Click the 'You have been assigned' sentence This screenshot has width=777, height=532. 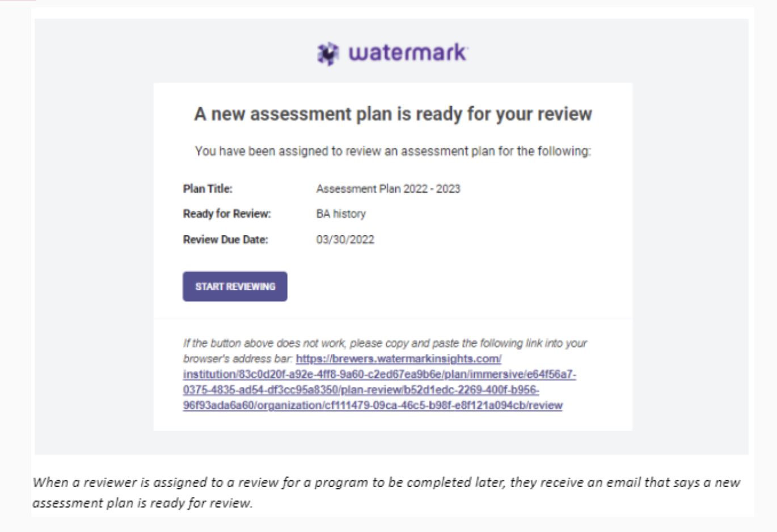click(x=393, y=151)
